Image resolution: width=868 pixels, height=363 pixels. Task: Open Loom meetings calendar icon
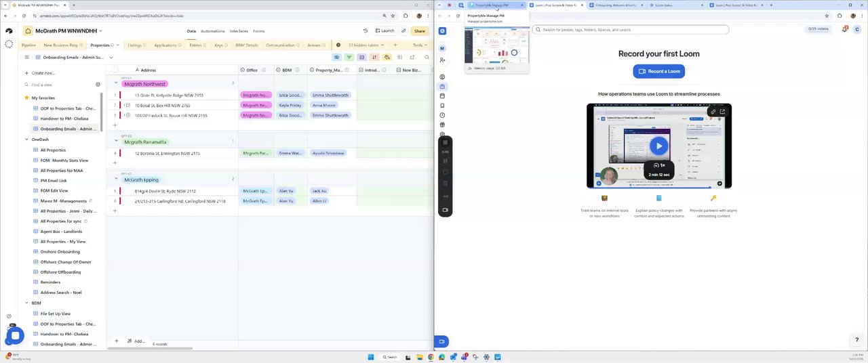(442, 95)
